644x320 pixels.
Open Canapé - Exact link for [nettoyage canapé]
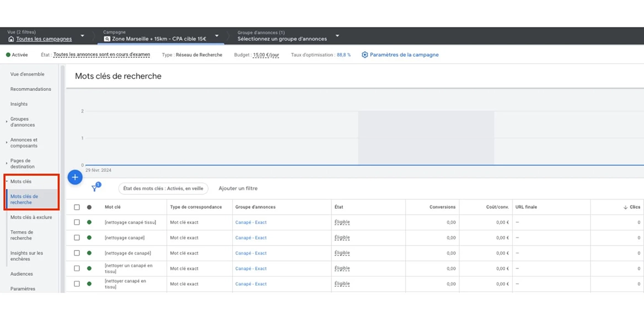pos(251,237)
